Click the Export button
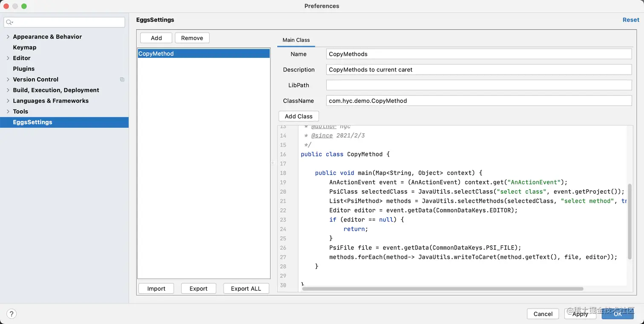The height and width of the screenshot is (324, 644). [x=198, y=288]
